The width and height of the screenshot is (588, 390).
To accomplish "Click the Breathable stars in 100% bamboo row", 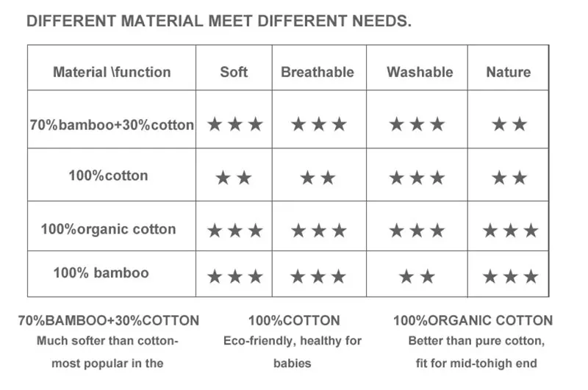I will coord(318,277).
